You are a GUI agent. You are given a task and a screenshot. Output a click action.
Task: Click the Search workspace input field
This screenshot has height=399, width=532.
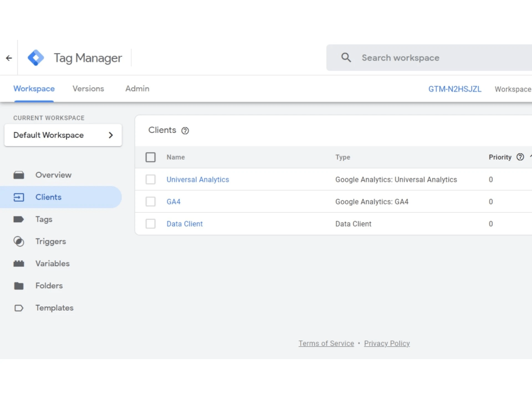pyautogui.click(x=429, y=57)
